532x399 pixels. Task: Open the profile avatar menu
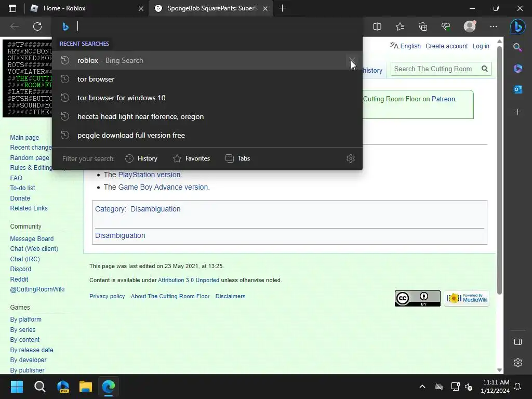[470, 26]
